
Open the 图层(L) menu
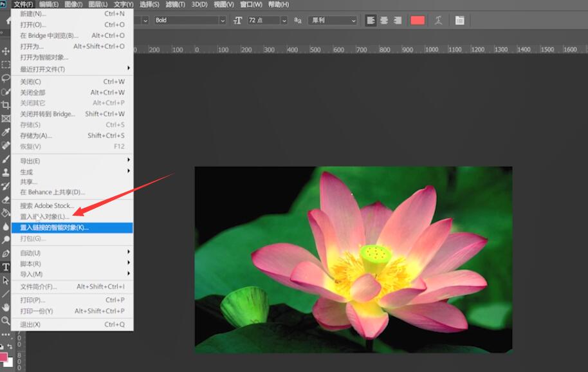pyautogui.click(x=98, y=5)
